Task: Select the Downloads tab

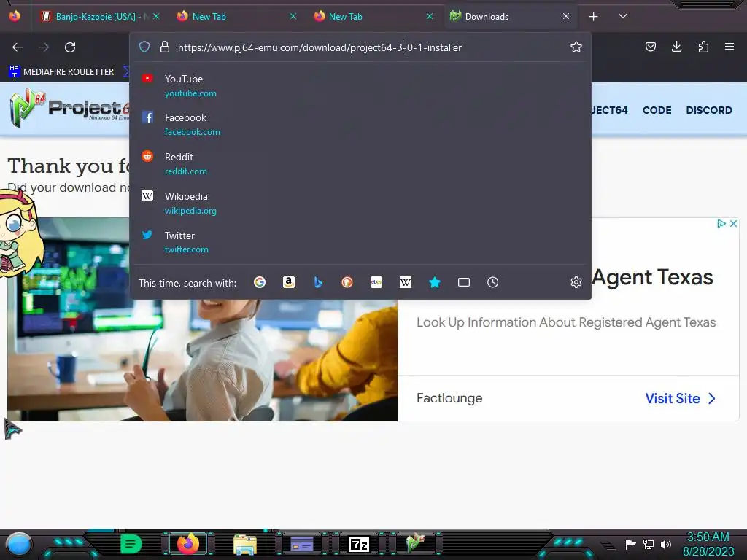Action: coord(509,17)
